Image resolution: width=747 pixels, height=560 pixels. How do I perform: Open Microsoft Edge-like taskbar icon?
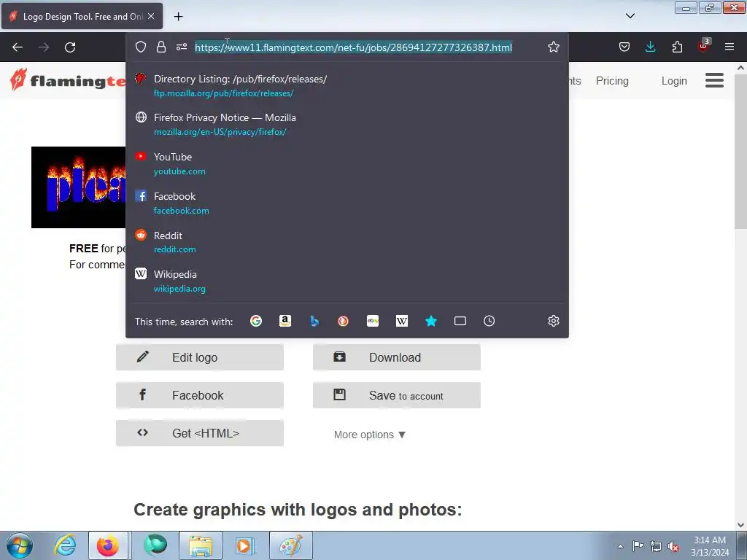pos(155,545)
